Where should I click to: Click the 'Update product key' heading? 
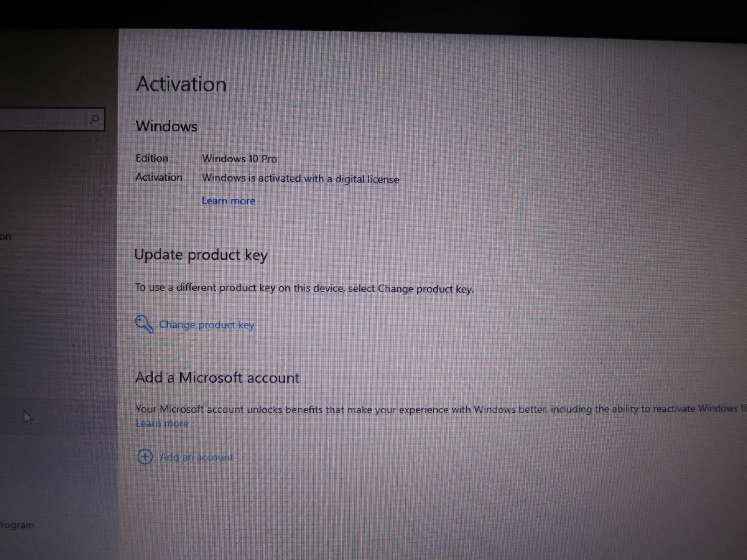click(201, 255)
